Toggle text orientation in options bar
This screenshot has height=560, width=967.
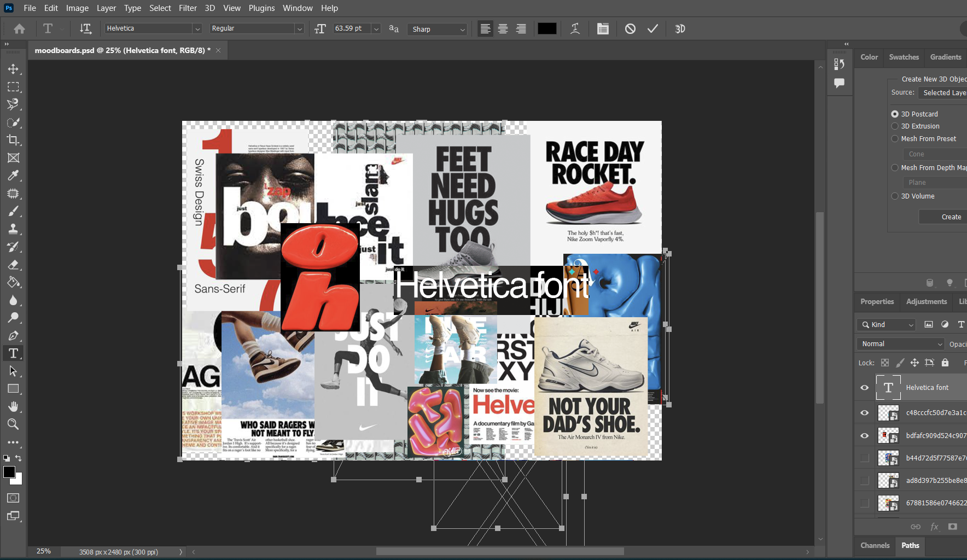click(85, 28)
